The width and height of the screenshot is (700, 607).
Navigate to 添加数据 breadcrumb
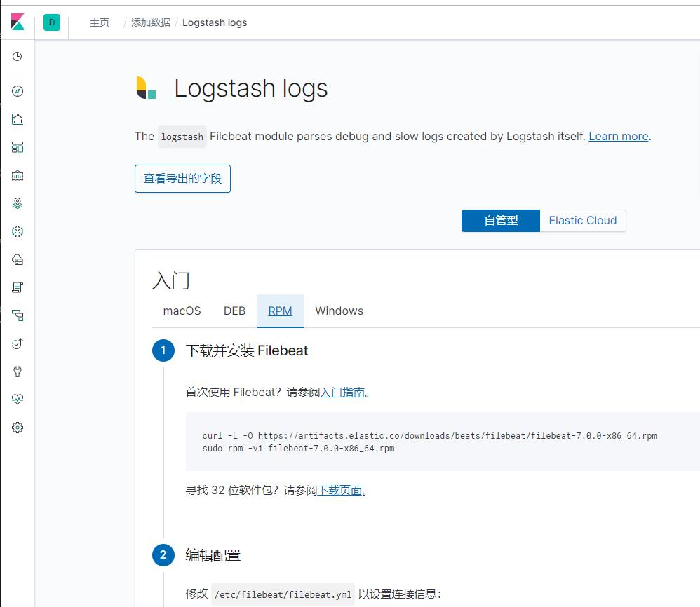[151, 22]
